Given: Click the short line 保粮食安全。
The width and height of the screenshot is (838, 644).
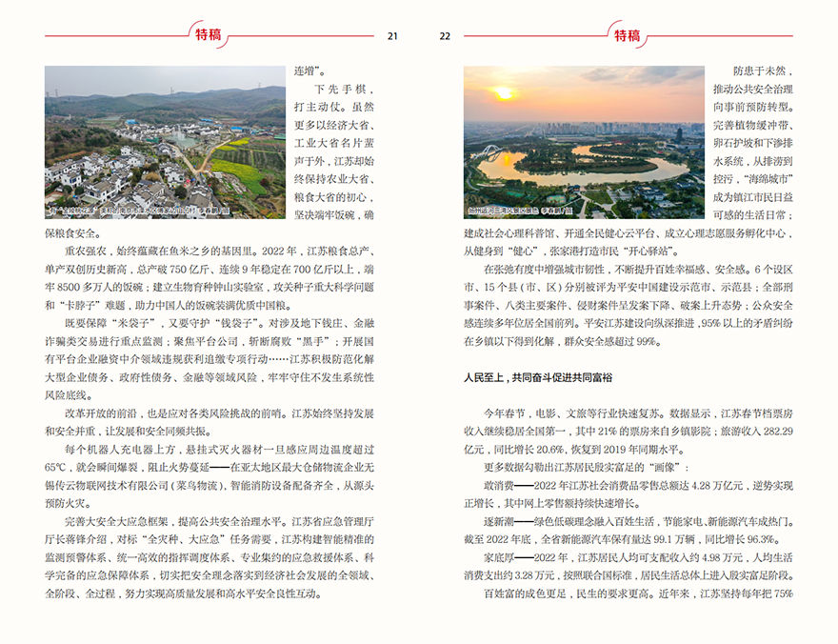Looking at the screenshot, I should click(73, 233).
